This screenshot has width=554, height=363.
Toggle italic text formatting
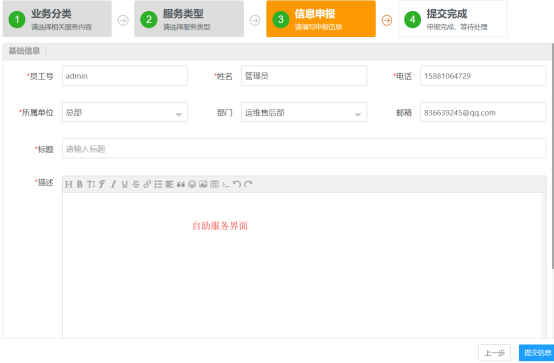[113, 184]
